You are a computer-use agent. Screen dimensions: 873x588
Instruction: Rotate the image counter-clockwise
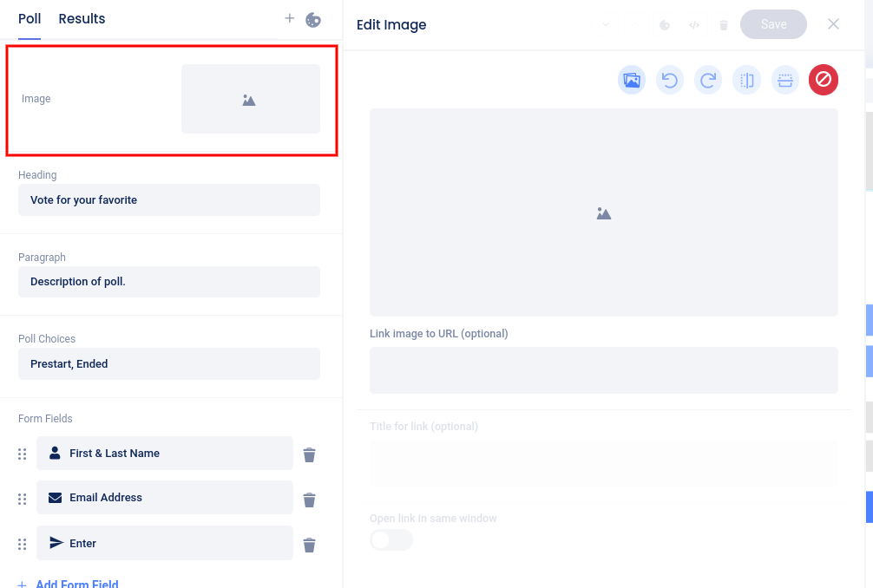[670, 81]
